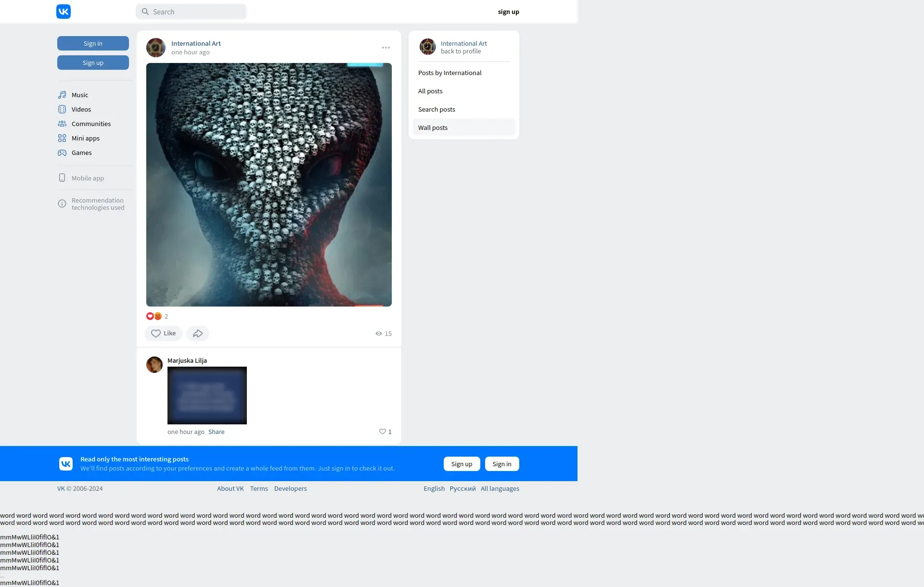
Task: Open the Communities sidebar icon
Action: (x=62, y=124)
